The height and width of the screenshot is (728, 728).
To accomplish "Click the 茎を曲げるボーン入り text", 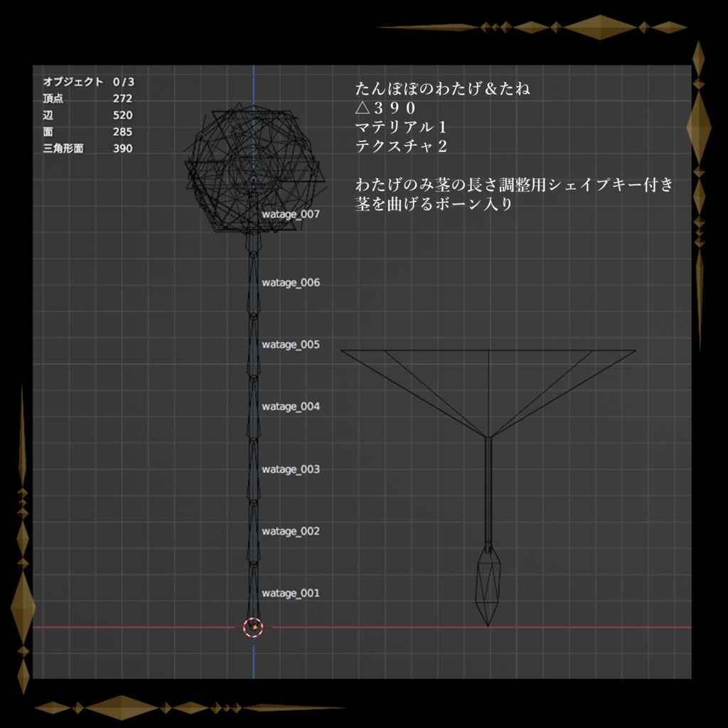I will 434,204.
